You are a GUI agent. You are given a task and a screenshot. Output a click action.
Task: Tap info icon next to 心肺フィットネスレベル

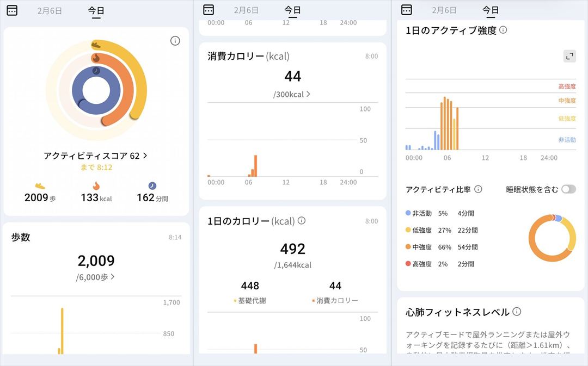click(517, 312)
